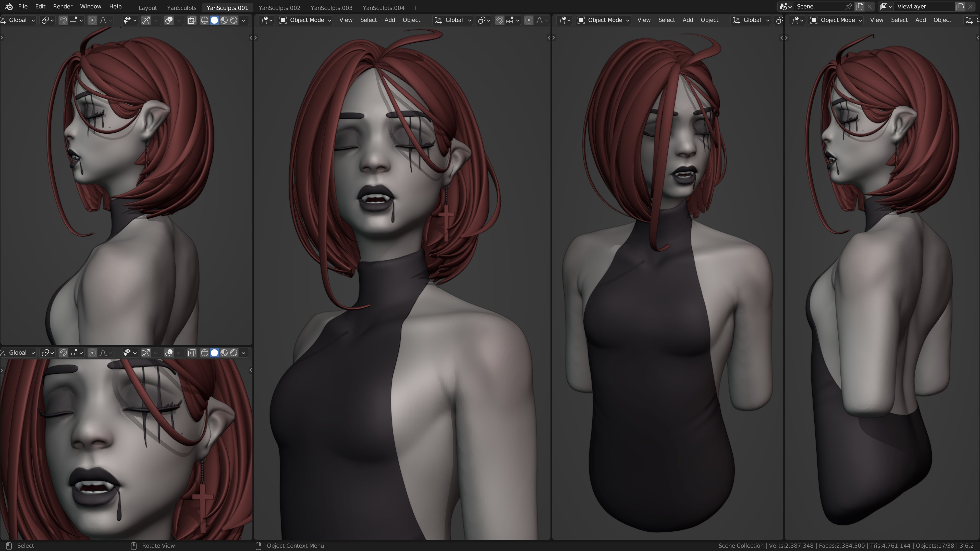Toggle proportional editing in the top-left viewport
This screenshot has width=980, height=551.
click(x=92, y=20)
